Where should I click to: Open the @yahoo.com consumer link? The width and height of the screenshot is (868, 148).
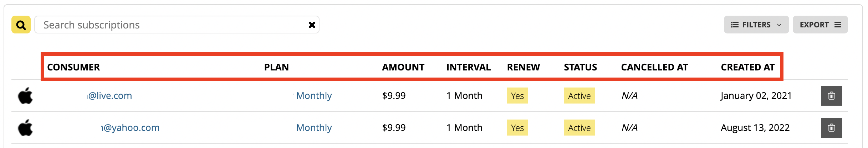130,128
